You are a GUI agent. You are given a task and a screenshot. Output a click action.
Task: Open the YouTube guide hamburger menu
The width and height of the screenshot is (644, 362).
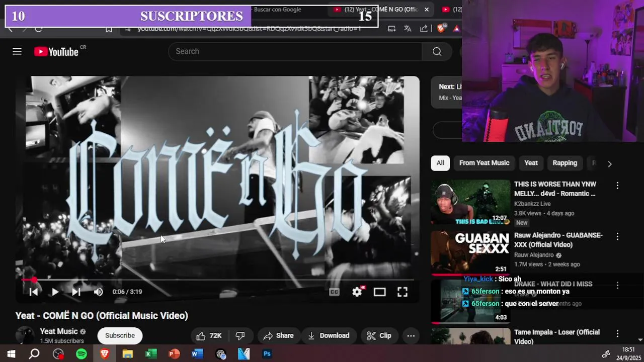coord(17,51)
